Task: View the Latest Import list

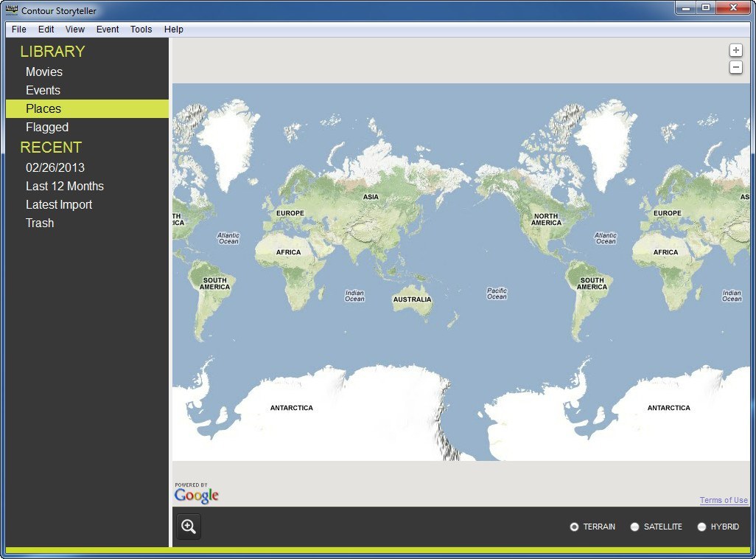Action: (59, 204)
